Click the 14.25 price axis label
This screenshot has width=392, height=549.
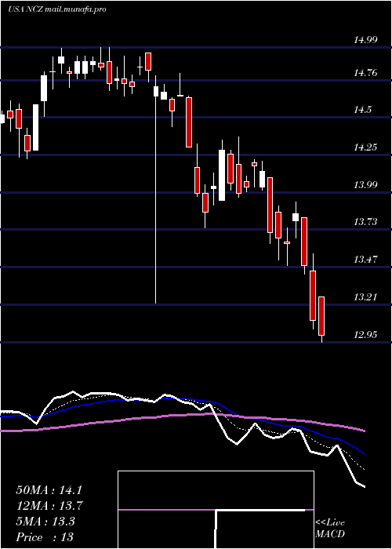(x=365, y=147)
